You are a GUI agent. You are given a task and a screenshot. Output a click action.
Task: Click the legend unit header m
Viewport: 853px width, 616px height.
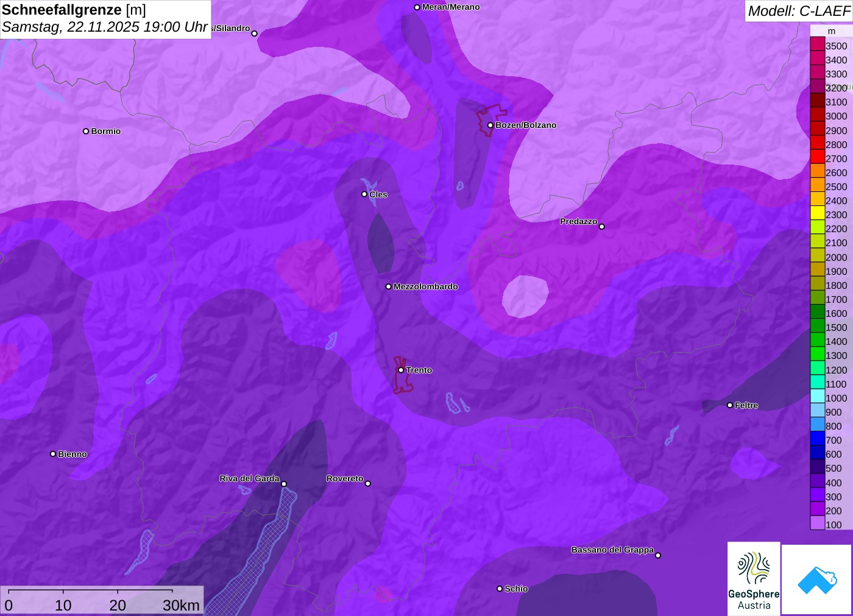[832, 31]
